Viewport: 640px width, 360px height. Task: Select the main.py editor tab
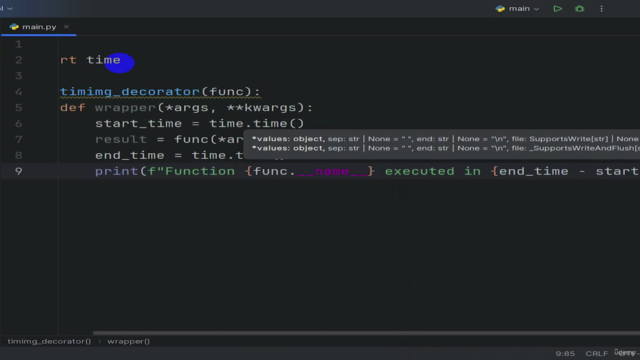[39, 27]
